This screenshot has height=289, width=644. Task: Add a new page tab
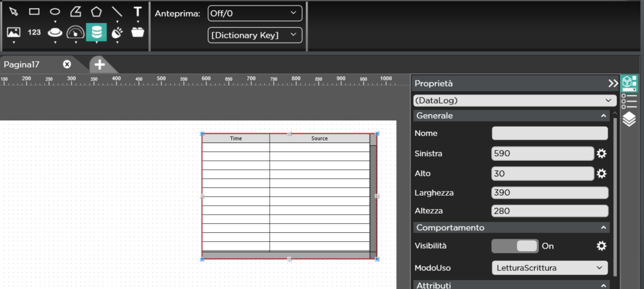tap(99, 64)
